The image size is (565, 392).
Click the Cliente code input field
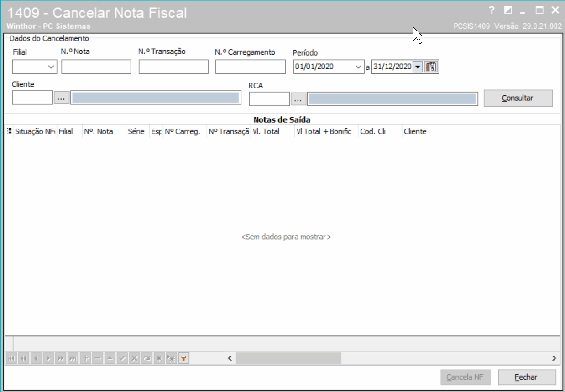[33, 98]
